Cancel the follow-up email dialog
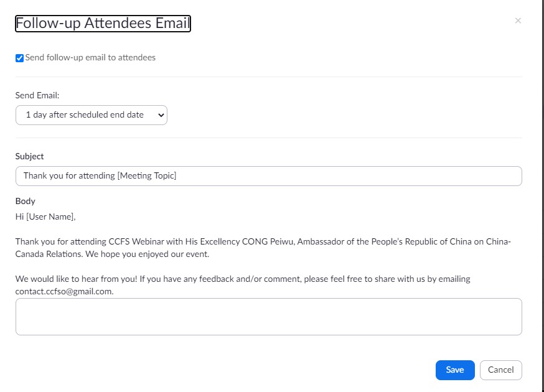This screenshot has width=544, height=392. click(500, 370)
